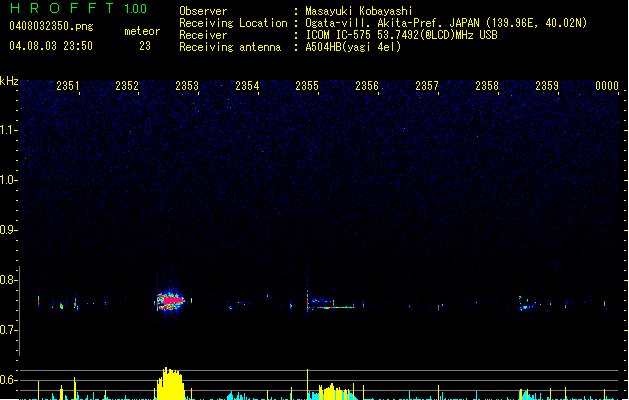
Task: Click the faint echo cluster before 2359
Action: [528, 303]
